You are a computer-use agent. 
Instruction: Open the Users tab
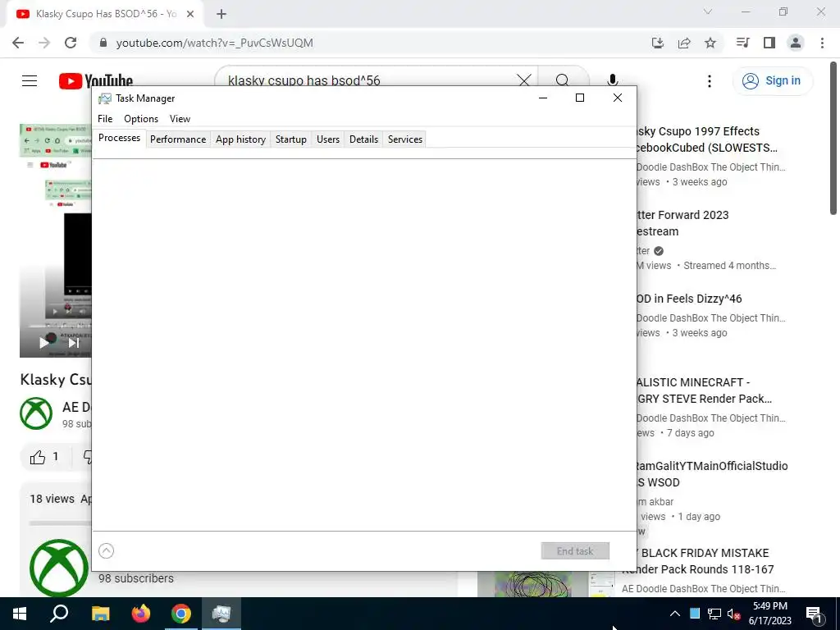pos(328,139)
